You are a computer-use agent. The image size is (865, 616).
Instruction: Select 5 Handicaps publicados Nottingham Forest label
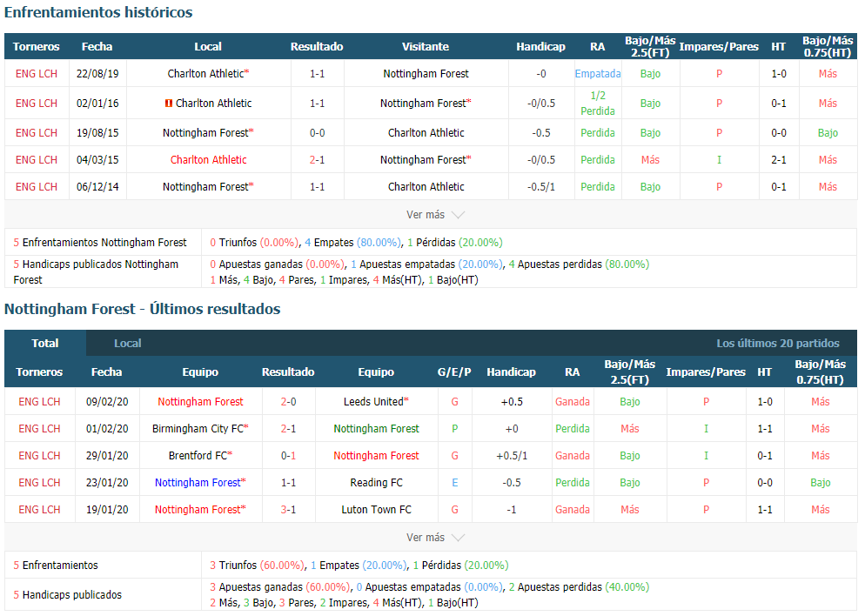96,271
